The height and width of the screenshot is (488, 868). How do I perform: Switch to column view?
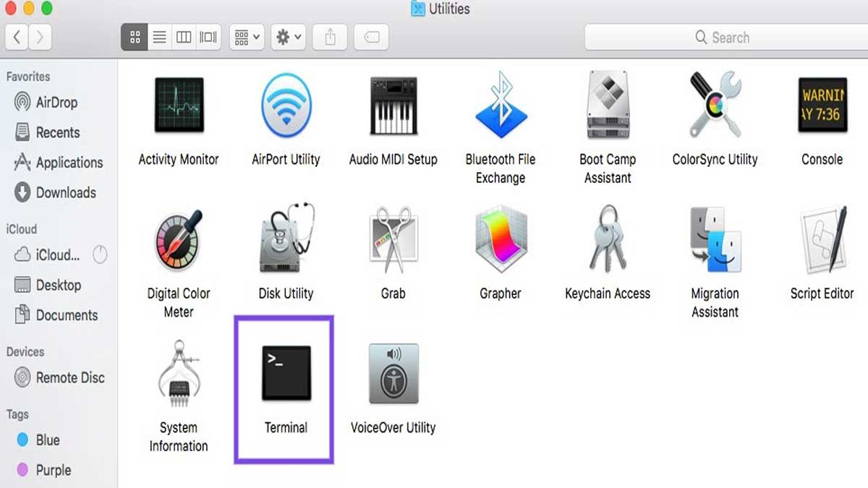[182, 37]
